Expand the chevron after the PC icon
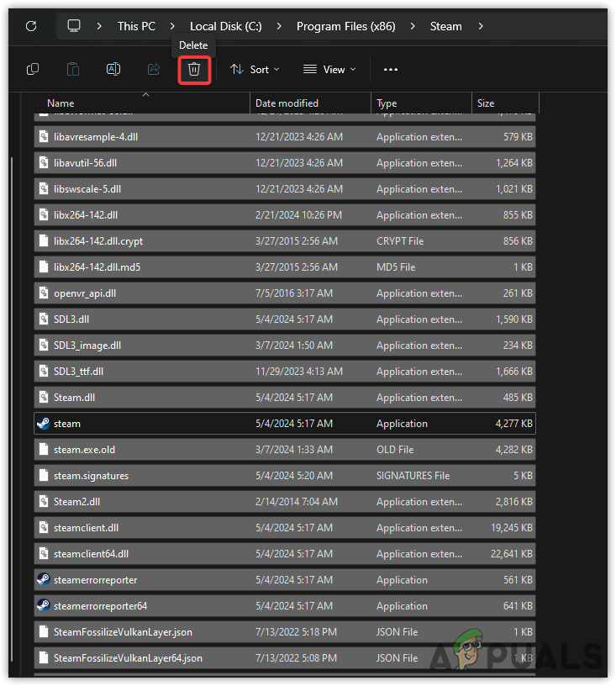This screenshot has width=616, height=686. tap(99, 26)
